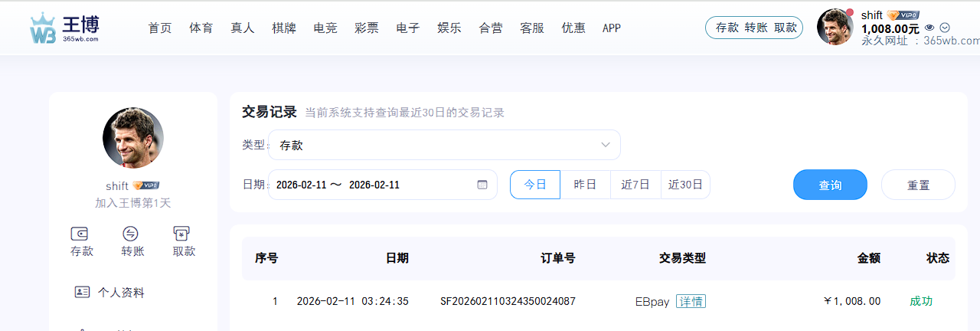Click the 王博 WB logo
Viewport: 980px width, 331px height.
(64, 28)
